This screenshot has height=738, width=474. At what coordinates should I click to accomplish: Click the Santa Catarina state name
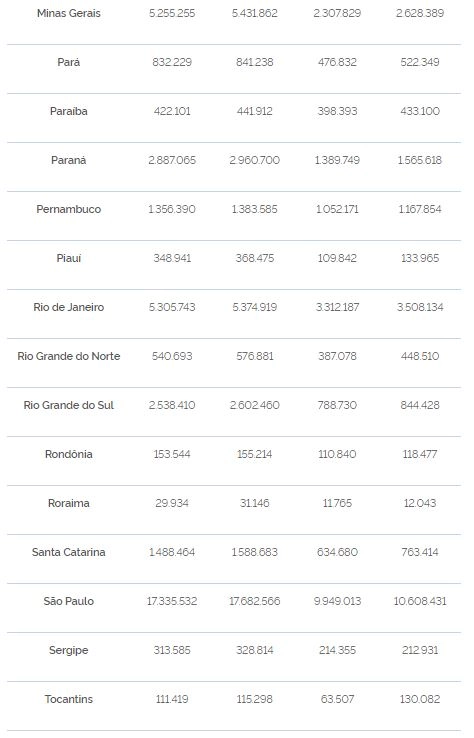(x=69, y=552)
